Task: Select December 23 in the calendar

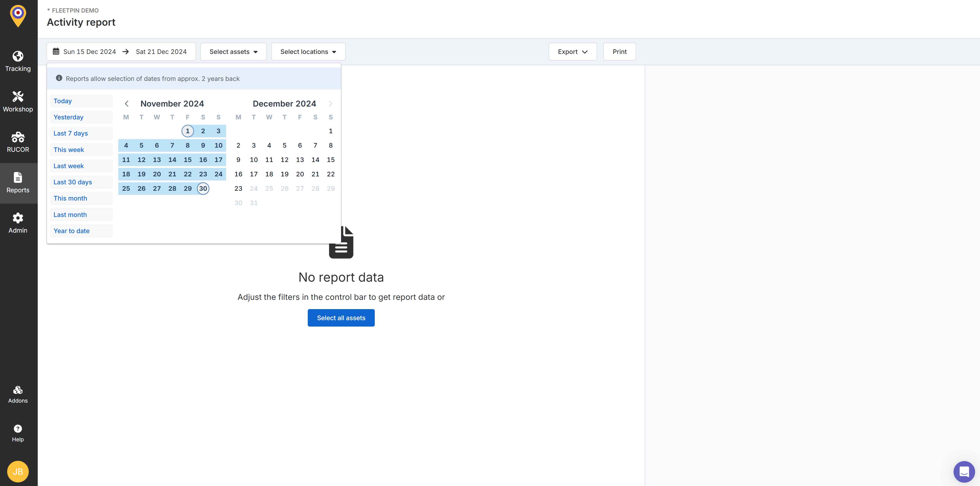Action: (238, 188)
